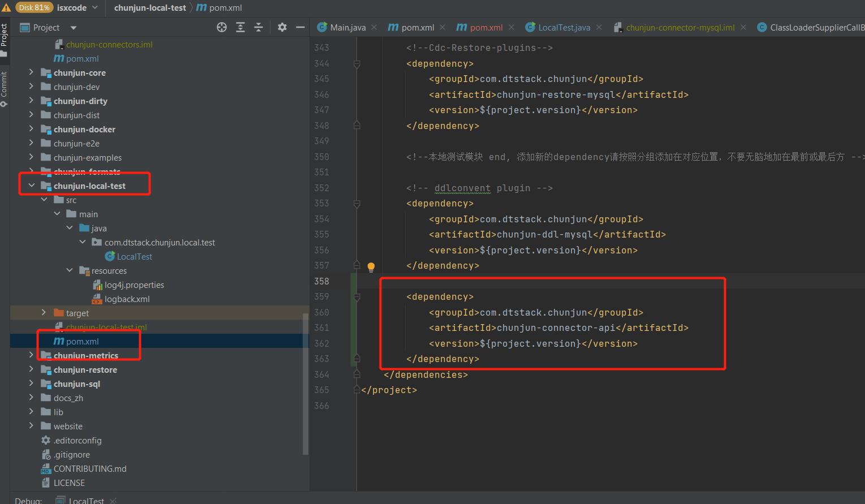
Task: Select LocalTest class in project tree
Action: [134, 257]
